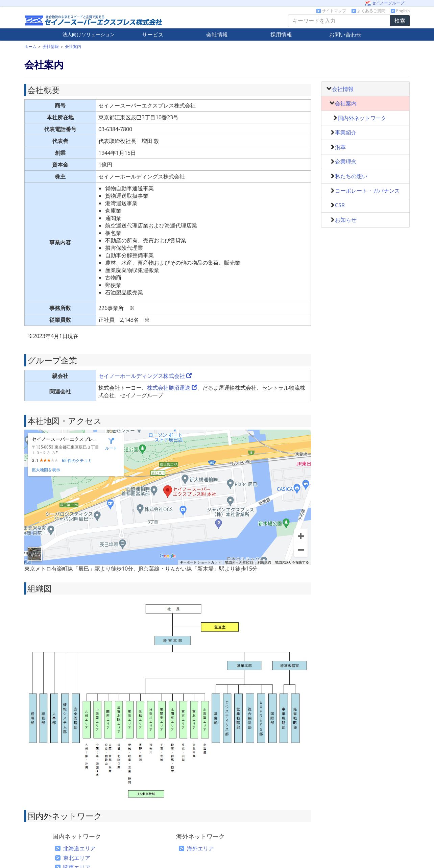Image resolution: width=434 pixels, height=868 pixels.
Task: Collapse the 会社案内 sidebar item
Action: pyautogui.click(x=332, y=103)
